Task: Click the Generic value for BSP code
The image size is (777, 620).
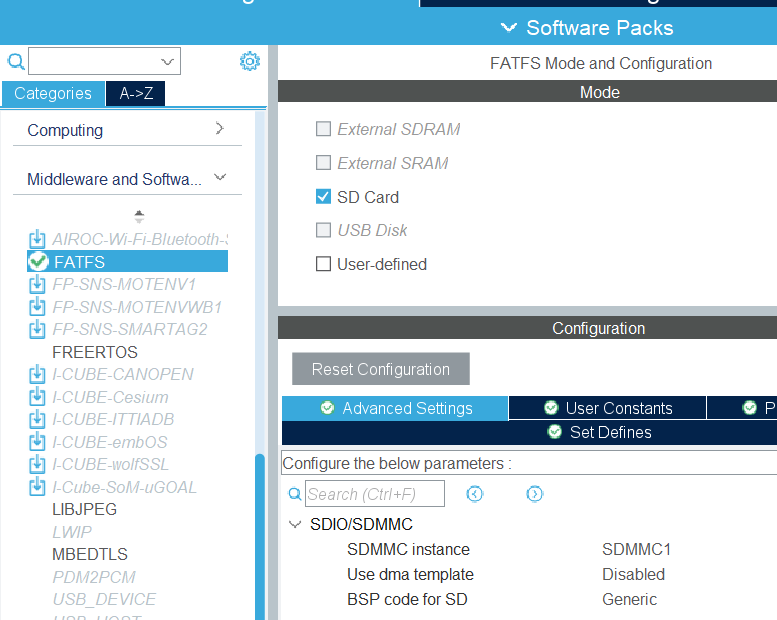Action: click(629, 599)
